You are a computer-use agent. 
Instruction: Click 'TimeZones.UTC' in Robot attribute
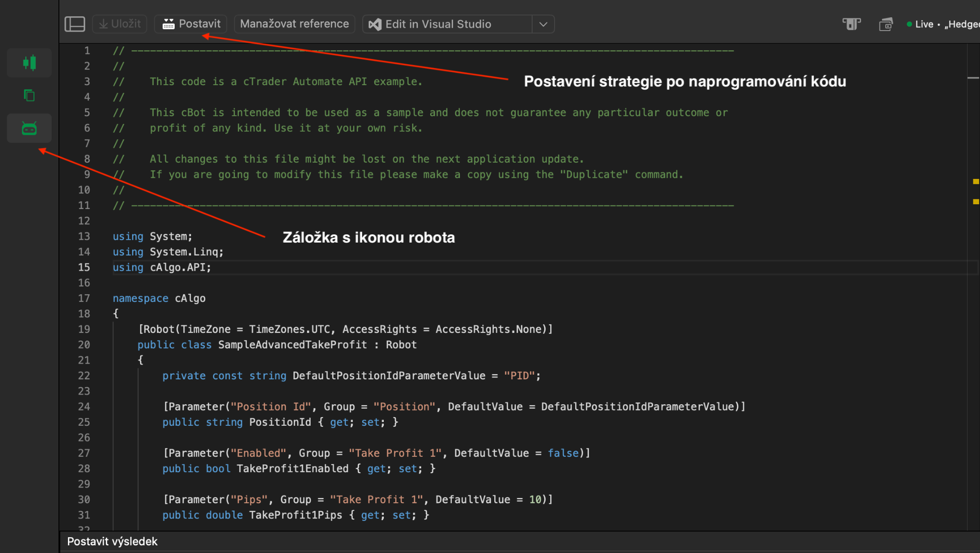(x=290, y=329)
